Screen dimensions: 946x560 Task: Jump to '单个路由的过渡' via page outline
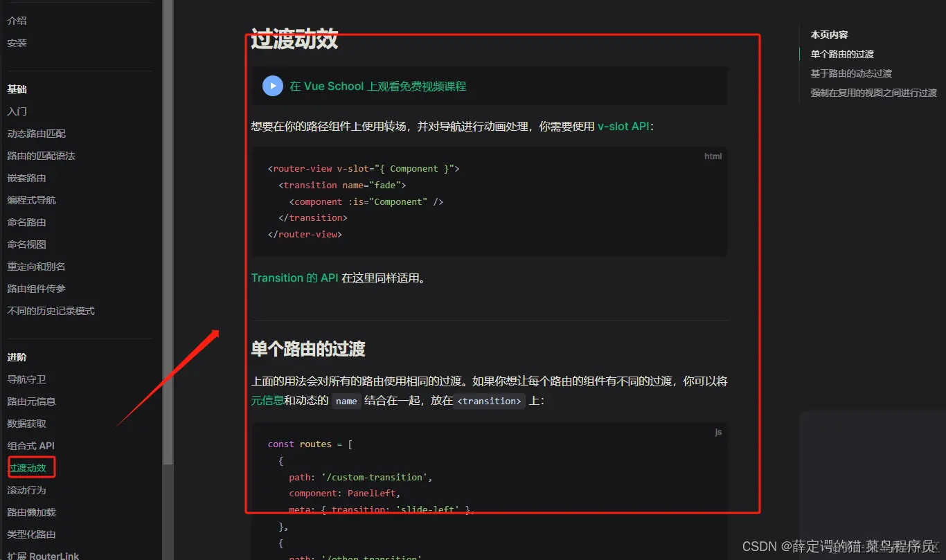(843, 54)
